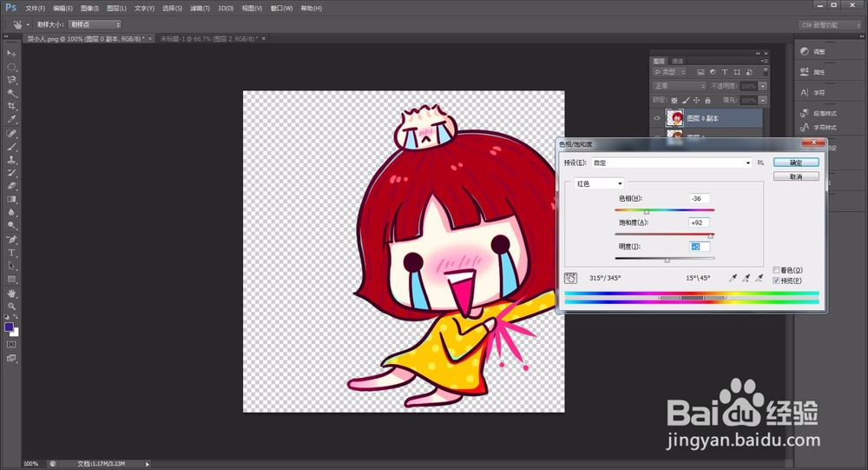
Task: Toggle Quick Mask mode icon
Action: coord(11,344)
